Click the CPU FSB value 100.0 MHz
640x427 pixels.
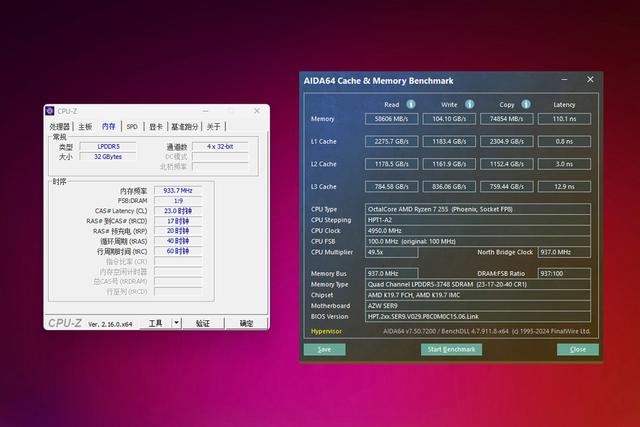point(478,241)
